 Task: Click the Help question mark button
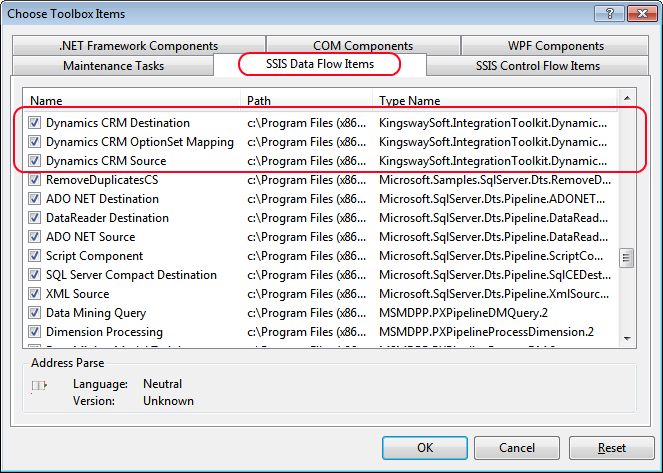(609, 14)
